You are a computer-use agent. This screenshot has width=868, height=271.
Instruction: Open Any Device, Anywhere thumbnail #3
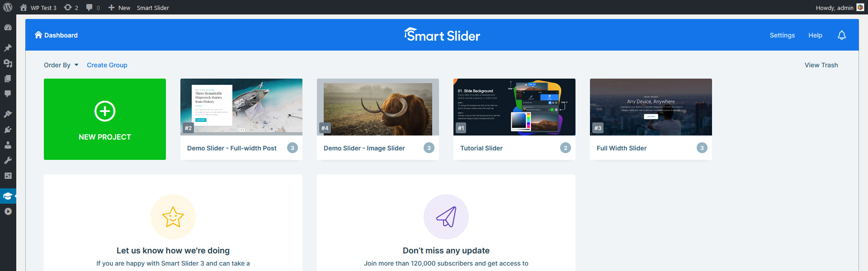(x=651, y=107)
